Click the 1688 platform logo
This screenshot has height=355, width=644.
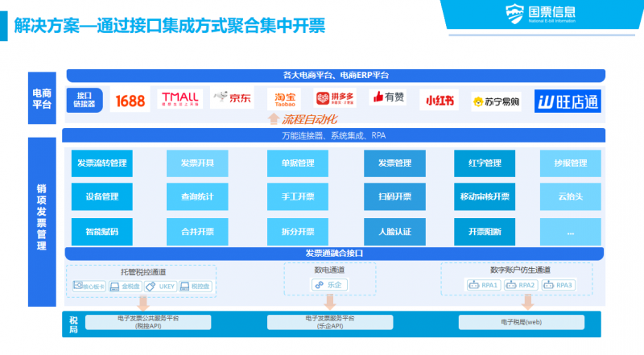click(130, 101)
